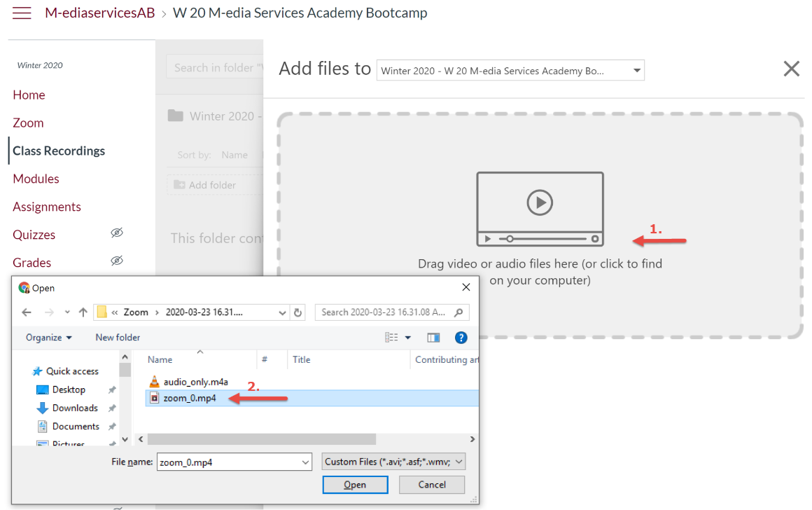Click the back arrow in Open dialog
The image size is (812, 510).
pos(27,312)
